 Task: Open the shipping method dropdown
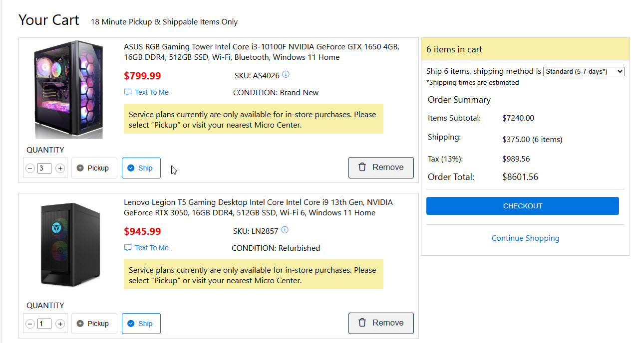click(x=583, y=72)
